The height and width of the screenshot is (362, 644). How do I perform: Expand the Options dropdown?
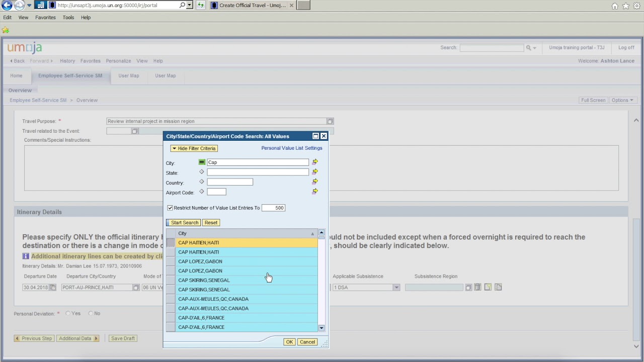(622, 100)
